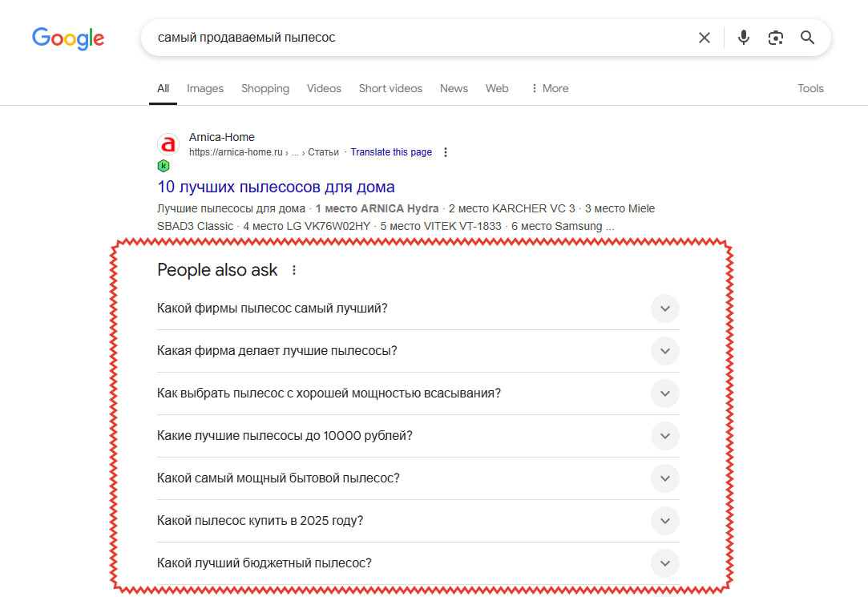
Task: Expand "Какая фирма делает лучшие пылесосы?" question
Action: click(664, 351)
